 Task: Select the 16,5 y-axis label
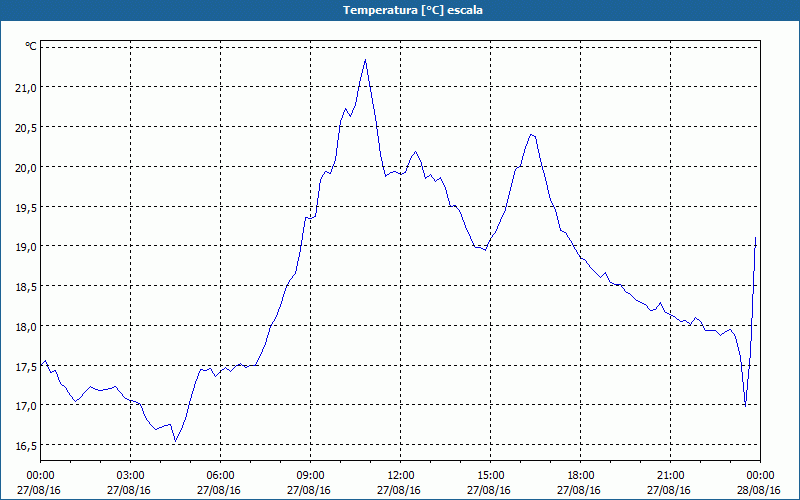[x=26, y=446]
